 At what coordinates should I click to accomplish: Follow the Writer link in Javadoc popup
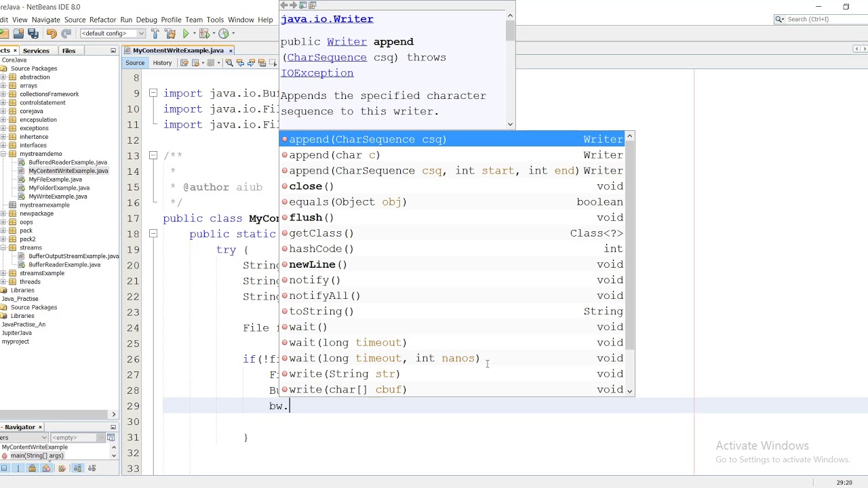pos(347,42)
